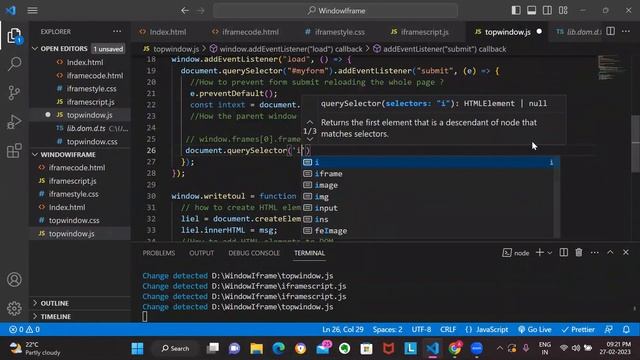Open Explorer Views and More Actions ellipsis
The height and width of the screenshot is (360, 640).
coord(117,31)
